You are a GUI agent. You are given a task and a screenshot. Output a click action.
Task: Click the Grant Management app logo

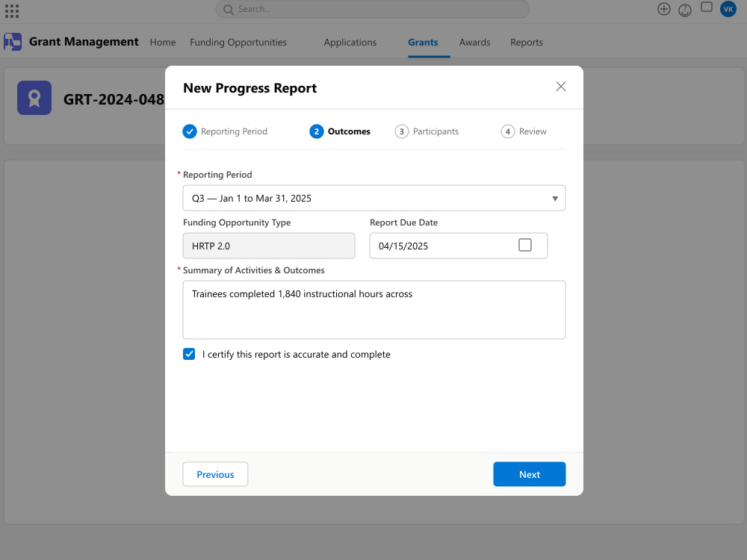tap(13, 42)
